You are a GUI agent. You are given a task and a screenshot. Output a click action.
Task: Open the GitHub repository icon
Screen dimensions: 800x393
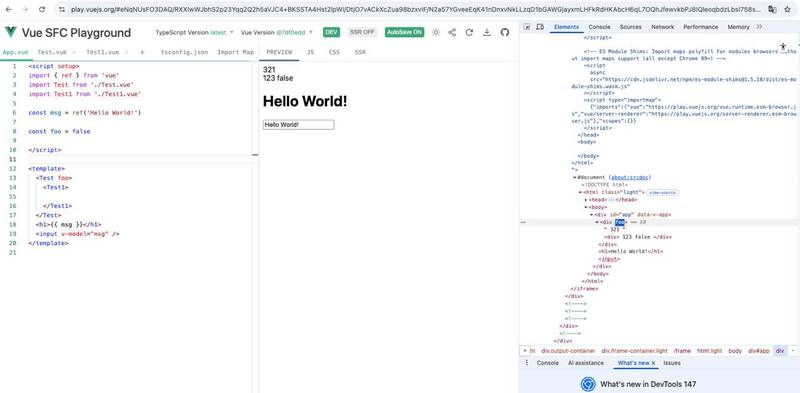coord(505,32)
